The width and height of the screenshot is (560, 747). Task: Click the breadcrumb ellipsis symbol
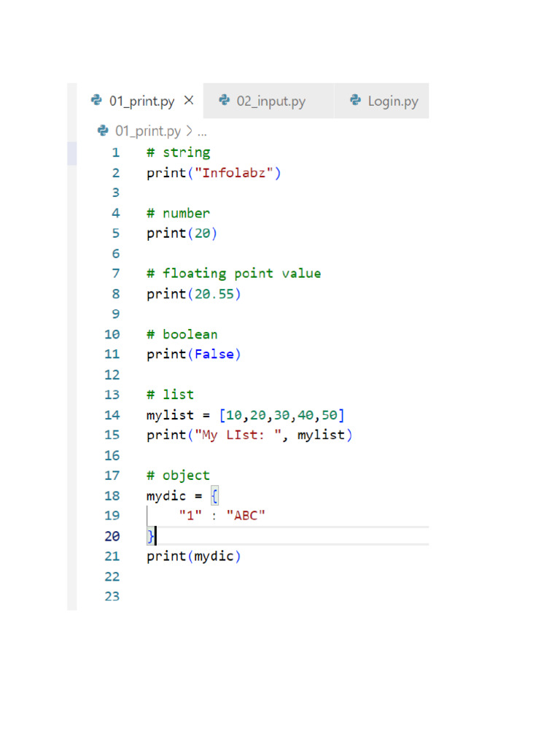(203, 134)
